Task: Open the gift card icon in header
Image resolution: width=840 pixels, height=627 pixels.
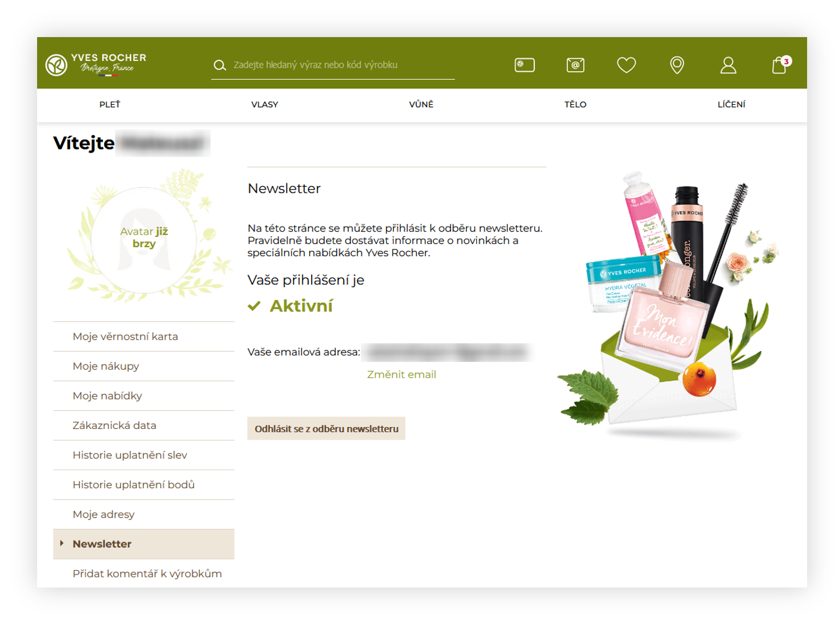Action: point(525,65)
